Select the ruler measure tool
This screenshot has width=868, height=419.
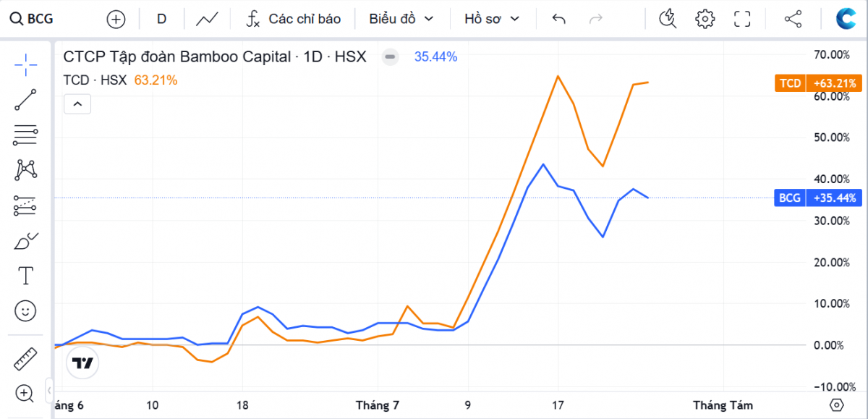pos(25,358)
